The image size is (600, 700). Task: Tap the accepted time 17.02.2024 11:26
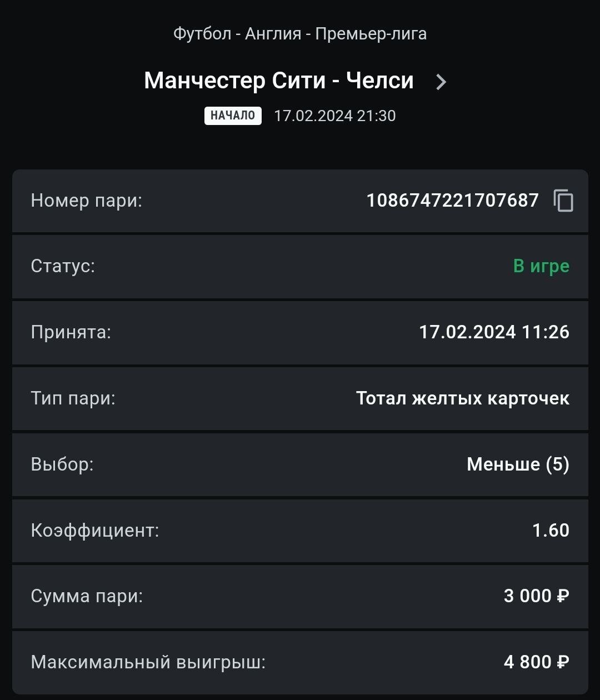tap(494, 332)
